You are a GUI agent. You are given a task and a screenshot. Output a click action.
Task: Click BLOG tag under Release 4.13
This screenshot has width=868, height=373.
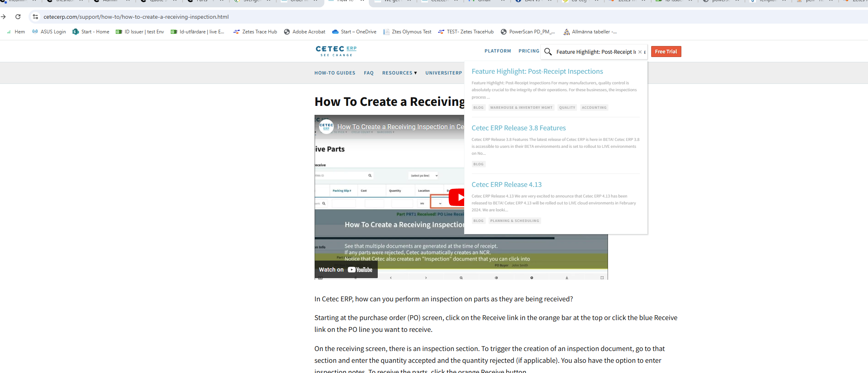pyautogui.click(x=478, y=221)
